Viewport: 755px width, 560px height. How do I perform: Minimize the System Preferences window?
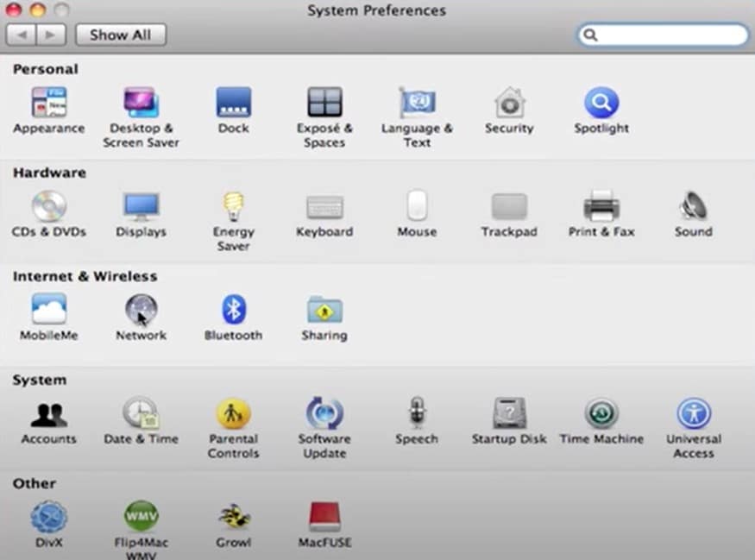38,9
